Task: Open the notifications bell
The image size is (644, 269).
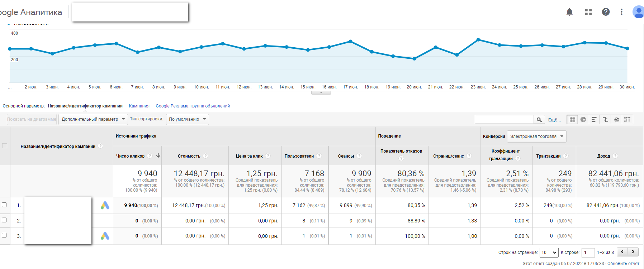Action: (569, 12)
